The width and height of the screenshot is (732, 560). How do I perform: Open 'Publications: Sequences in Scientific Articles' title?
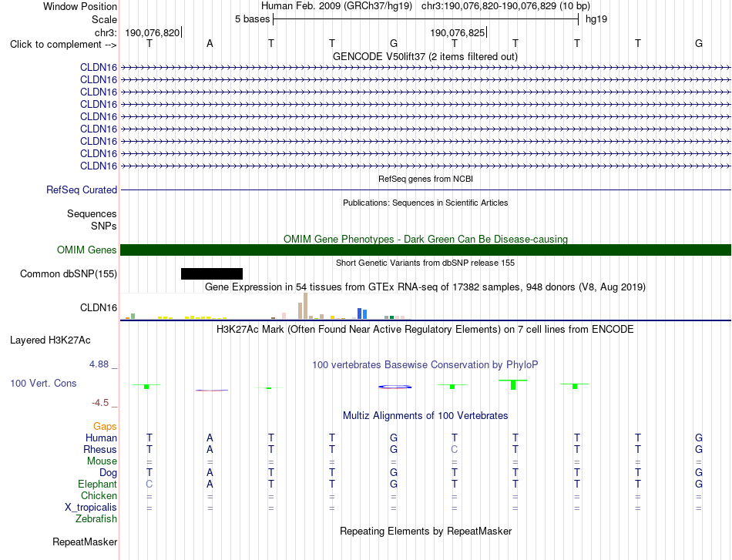pos(425,203)
